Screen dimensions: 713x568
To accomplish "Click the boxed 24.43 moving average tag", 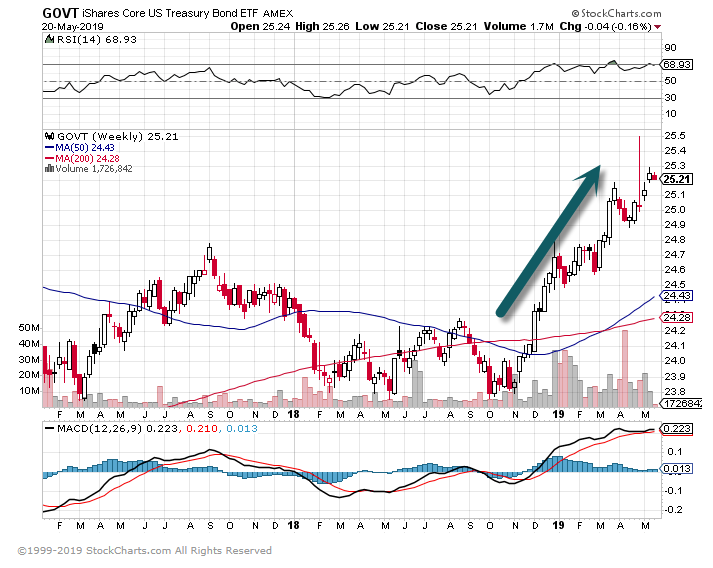I will [x=677, y=296].
